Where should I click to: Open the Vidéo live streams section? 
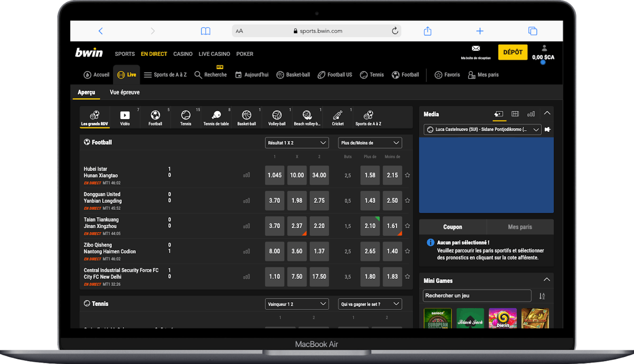[125, 117]
